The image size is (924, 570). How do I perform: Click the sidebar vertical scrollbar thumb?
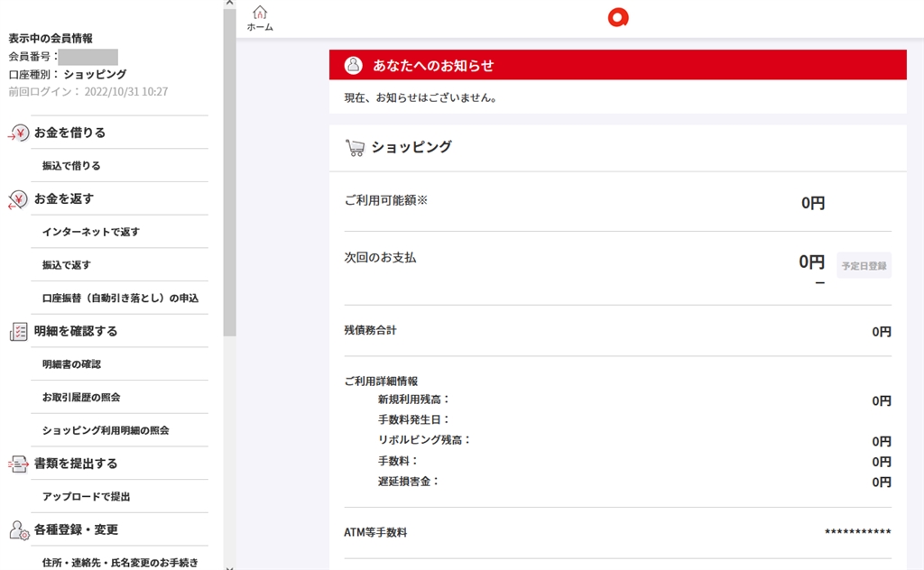pos(229,170)
